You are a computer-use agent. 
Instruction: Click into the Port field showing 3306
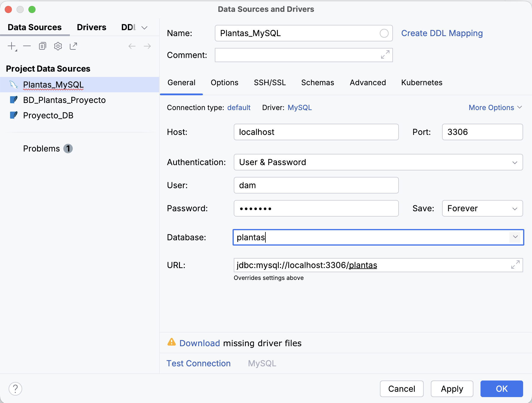(482, 132)
